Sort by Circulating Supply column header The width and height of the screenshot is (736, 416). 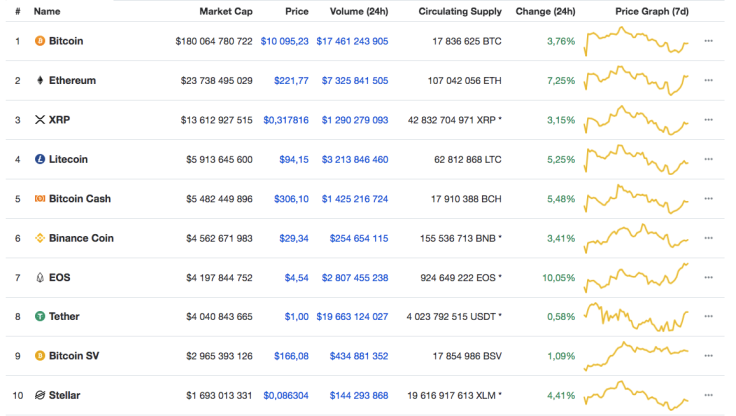[460, 11]
